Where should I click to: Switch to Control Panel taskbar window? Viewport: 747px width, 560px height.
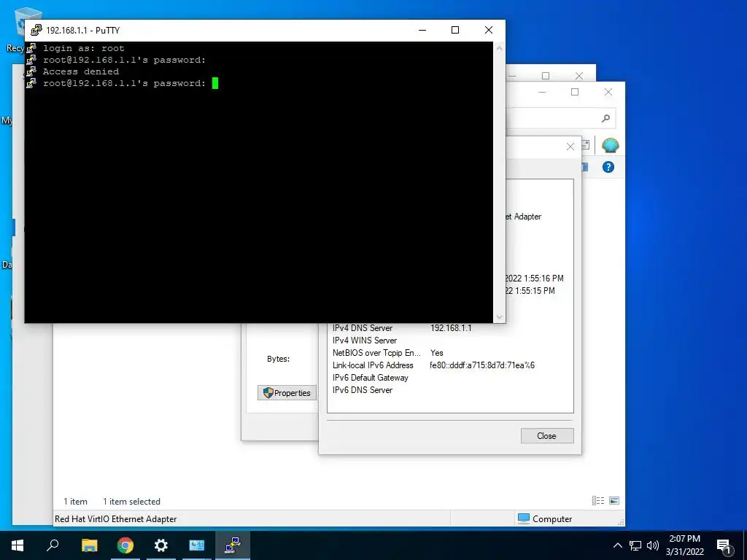(197, 545)
